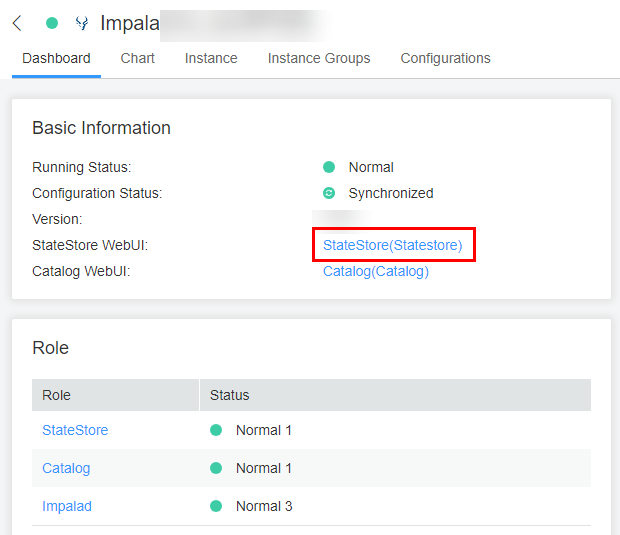The image size is (620, 535).
Task: Click the 'Running Status:' label
Action: point(81,167)
